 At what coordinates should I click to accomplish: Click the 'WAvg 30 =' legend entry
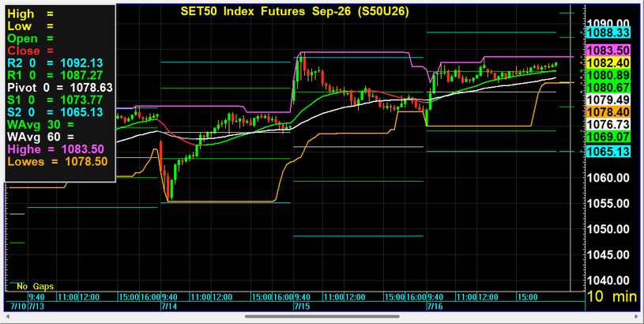pyautogui.click(x=40, y=124)
